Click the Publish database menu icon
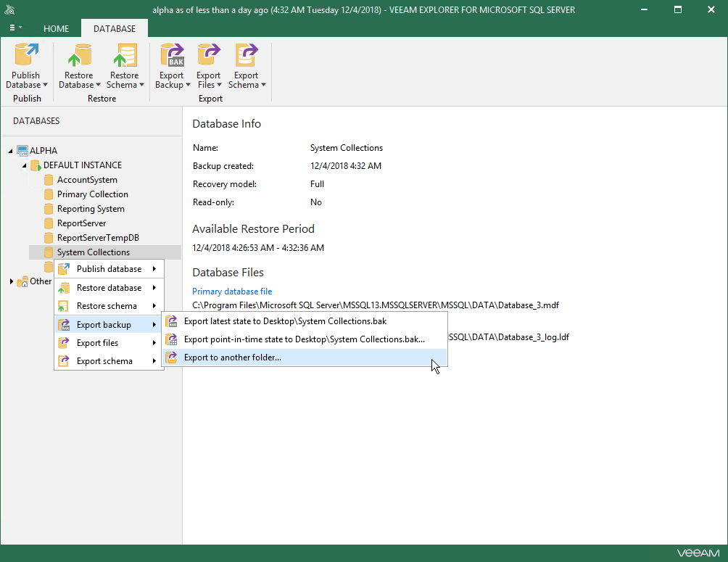 (64, 269)
